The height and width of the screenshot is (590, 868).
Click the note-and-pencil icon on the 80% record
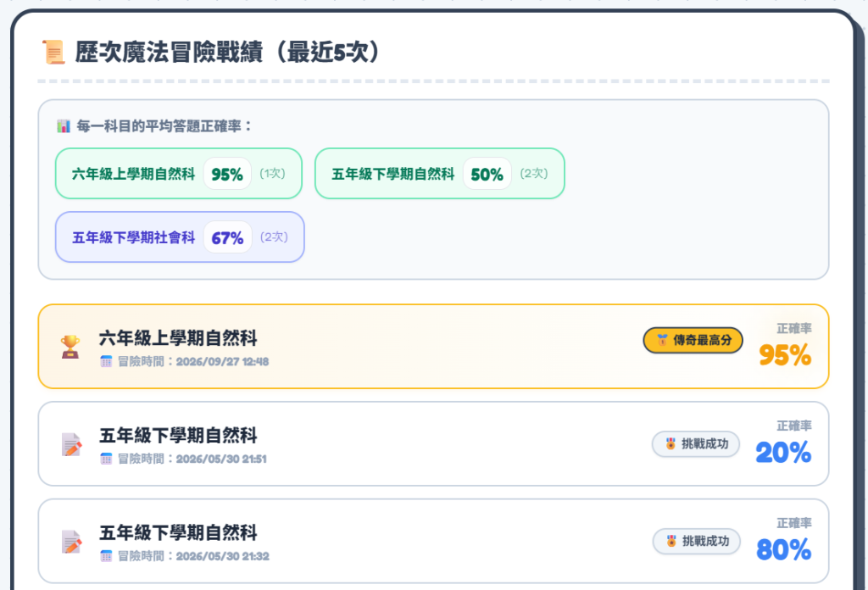coord(71,542)
